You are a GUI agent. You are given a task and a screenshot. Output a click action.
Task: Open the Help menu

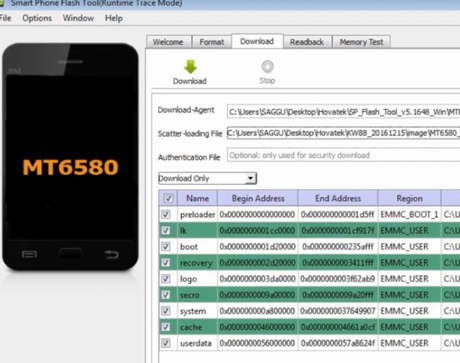[x=114, y=18]
